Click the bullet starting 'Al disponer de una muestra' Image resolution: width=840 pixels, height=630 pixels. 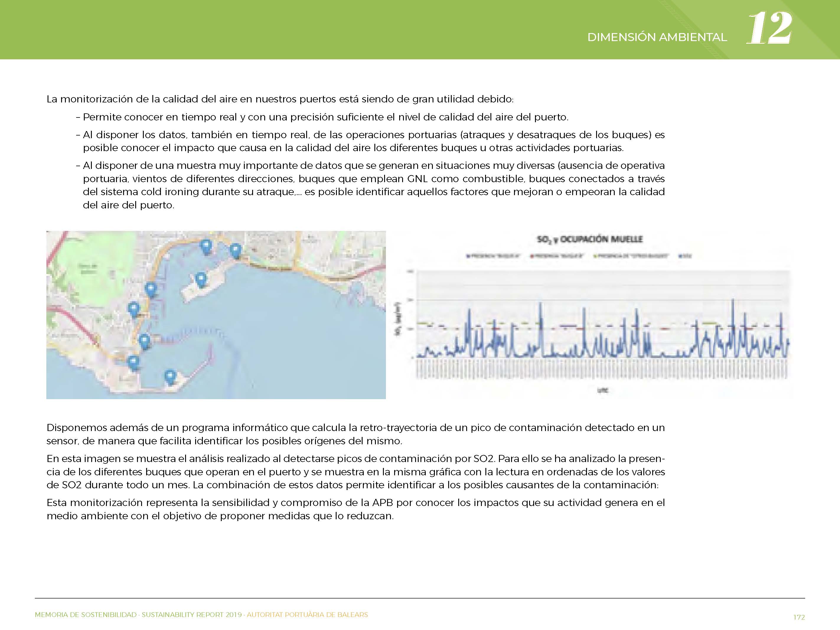pyautogui.click(x=370, y=185)
